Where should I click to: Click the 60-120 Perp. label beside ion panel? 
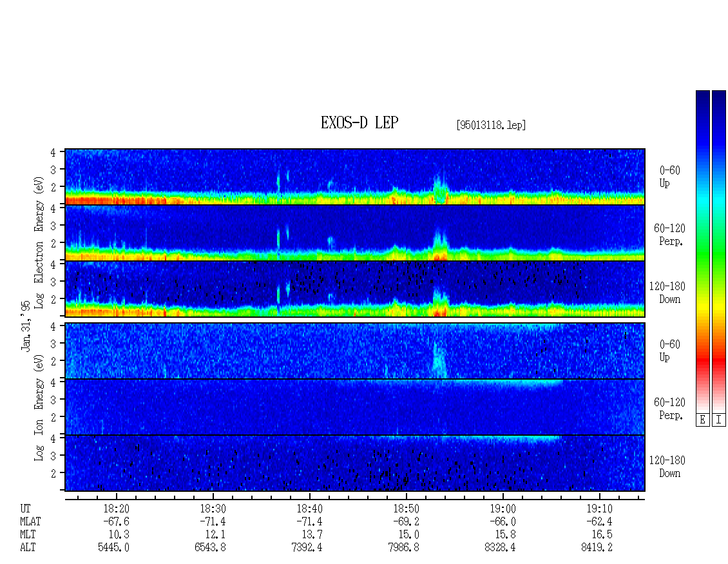pyautogui.click(x=669, y=409)
